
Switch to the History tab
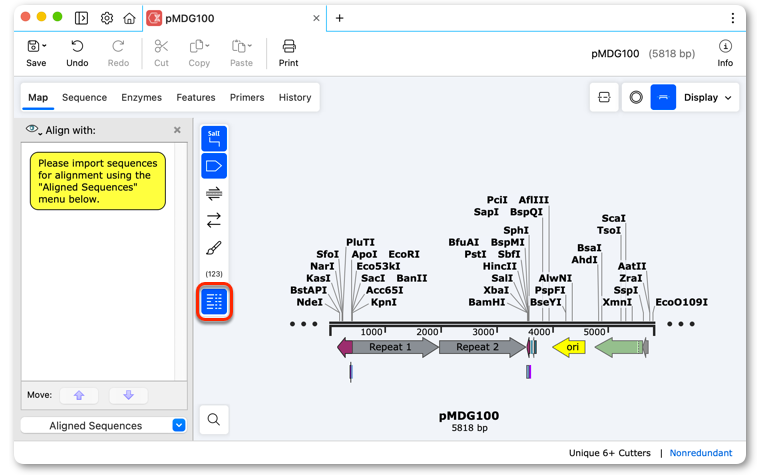tap(295, 97)
